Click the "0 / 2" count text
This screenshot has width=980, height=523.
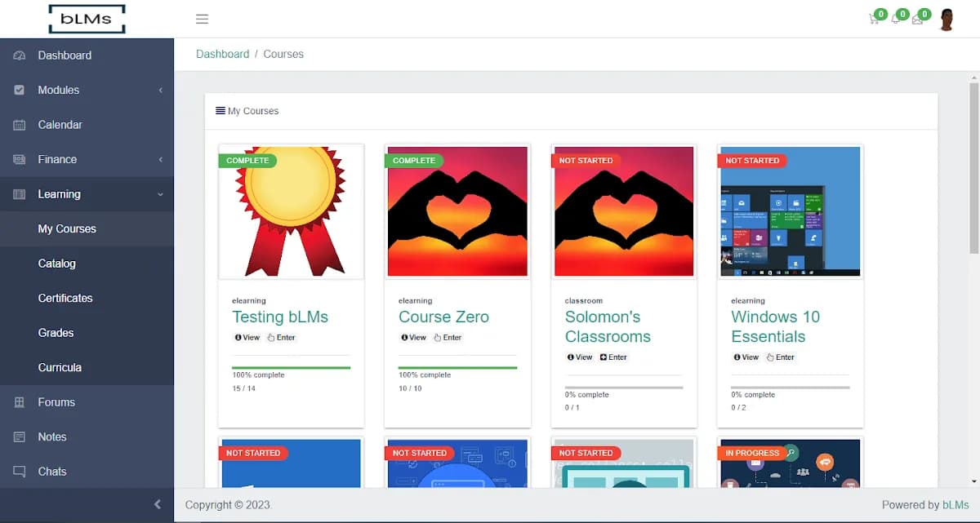click(738, 408)
